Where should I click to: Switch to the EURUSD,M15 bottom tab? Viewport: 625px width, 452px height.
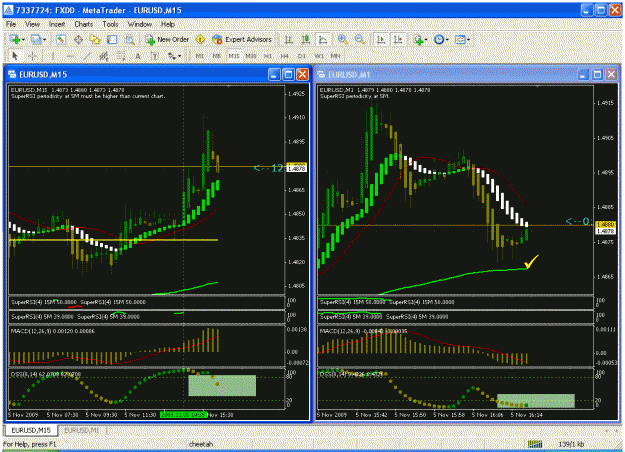pyautogui.click(x=31, y=430)
